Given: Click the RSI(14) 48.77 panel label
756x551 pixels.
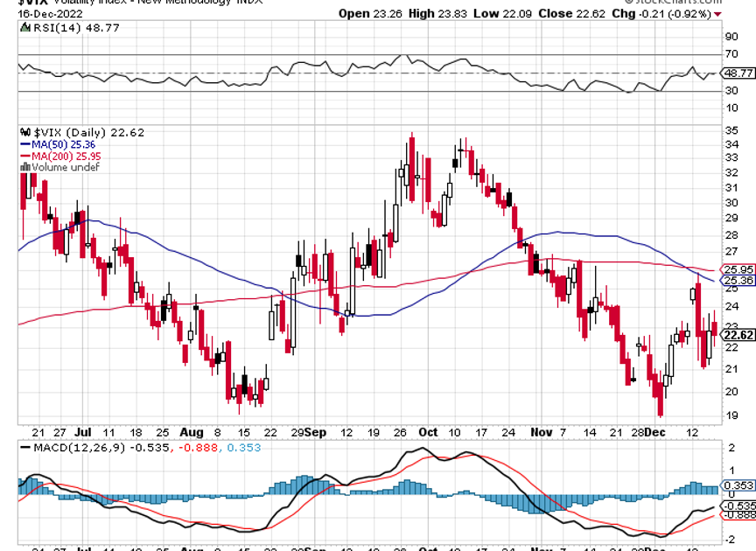Looking at the screenshot, I should 61,28.
